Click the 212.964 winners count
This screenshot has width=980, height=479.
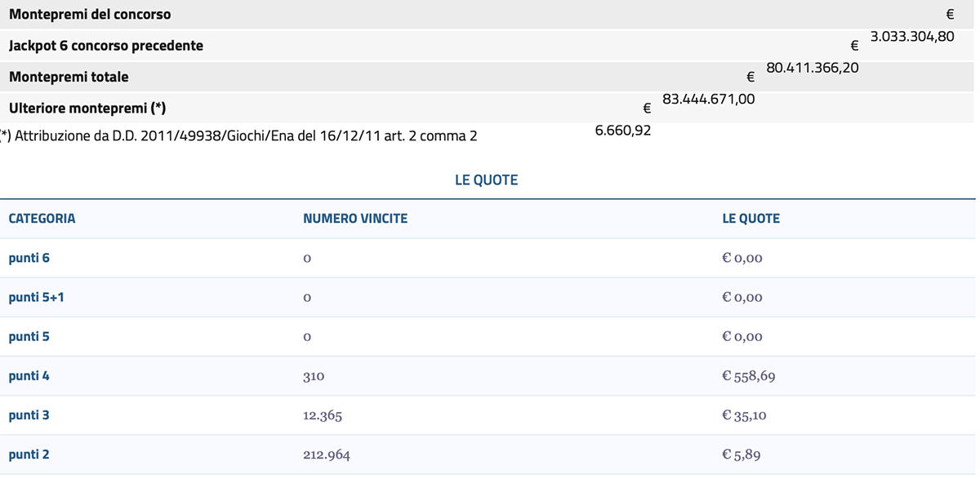327,455
